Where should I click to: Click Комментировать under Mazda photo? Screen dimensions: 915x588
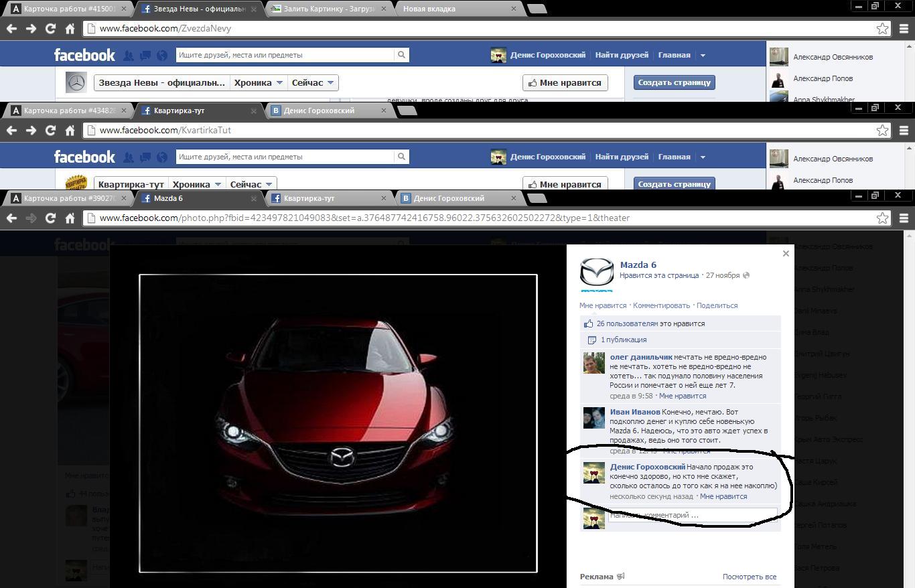point(661,305)
